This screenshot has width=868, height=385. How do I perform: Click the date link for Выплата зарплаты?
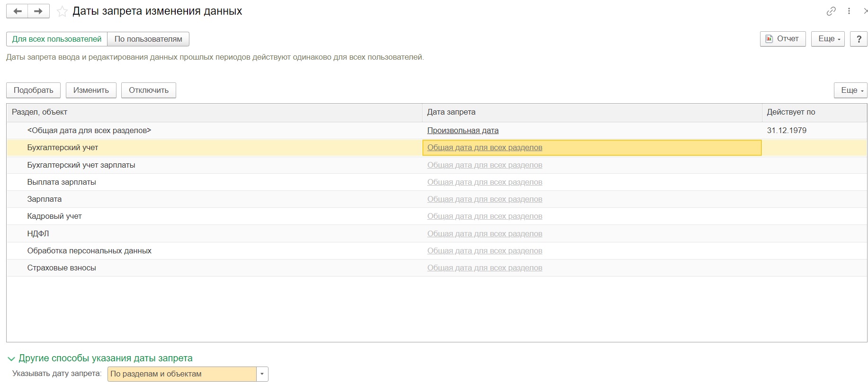[x=484, y=182]
